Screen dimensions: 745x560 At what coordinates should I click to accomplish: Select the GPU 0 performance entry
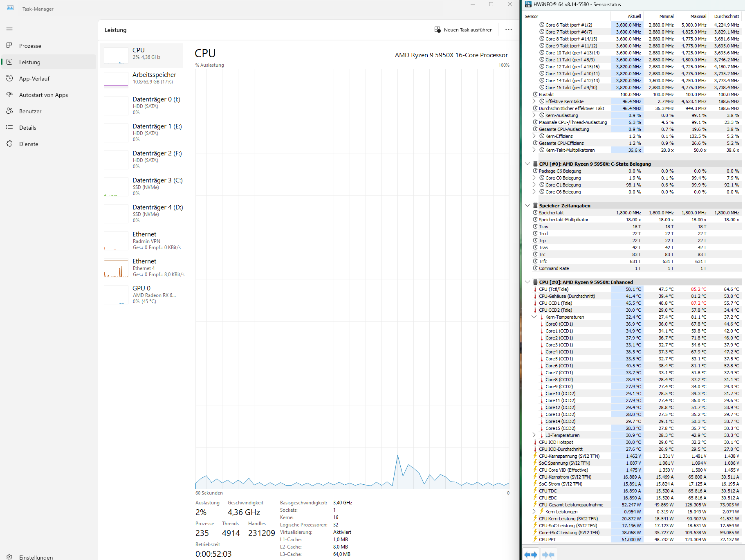[141, 295]
